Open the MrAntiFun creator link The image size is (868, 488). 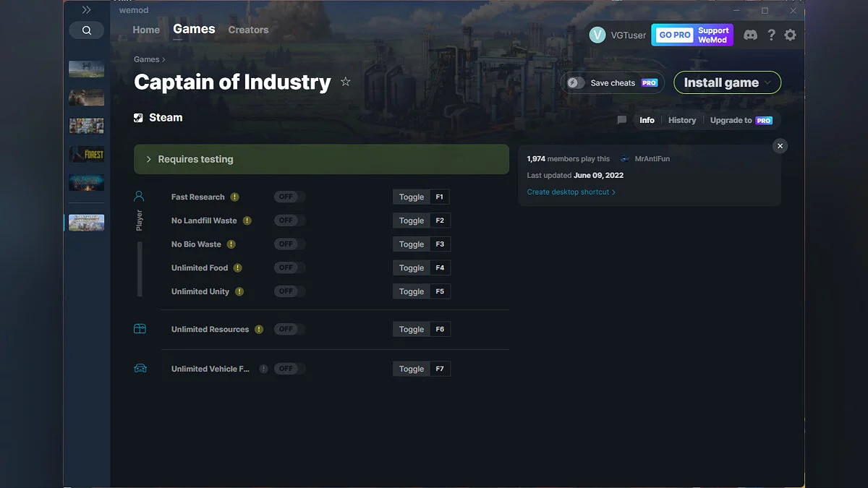pyautogui.click(x=652, y=159)
